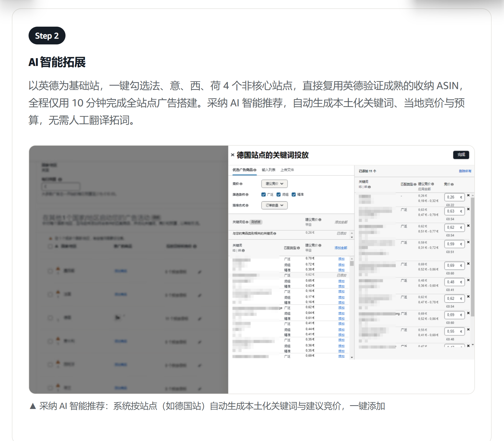
Task: Click the bid input field showing 0,55
Action: pyautogui.click(x=454, y=331)
